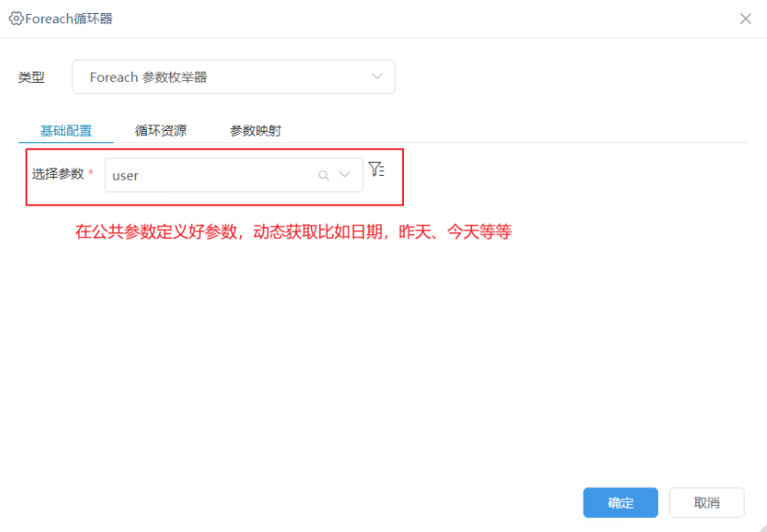Click the 选择参数 label text
The width and height of the screenshot is (767, 532).
click(x=59, y=174)
